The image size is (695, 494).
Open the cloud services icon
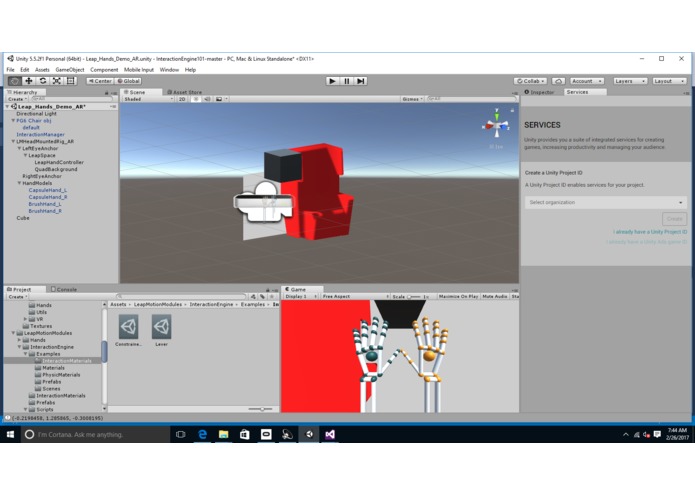coord(558,81)
